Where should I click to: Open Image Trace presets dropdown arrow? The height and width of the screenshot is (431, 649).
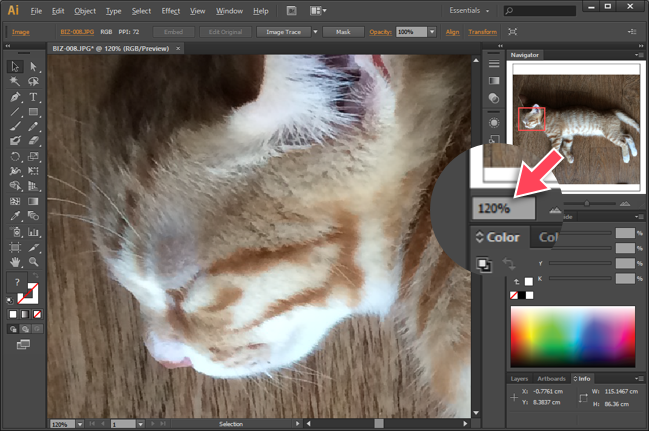click(x=315, y=32)
